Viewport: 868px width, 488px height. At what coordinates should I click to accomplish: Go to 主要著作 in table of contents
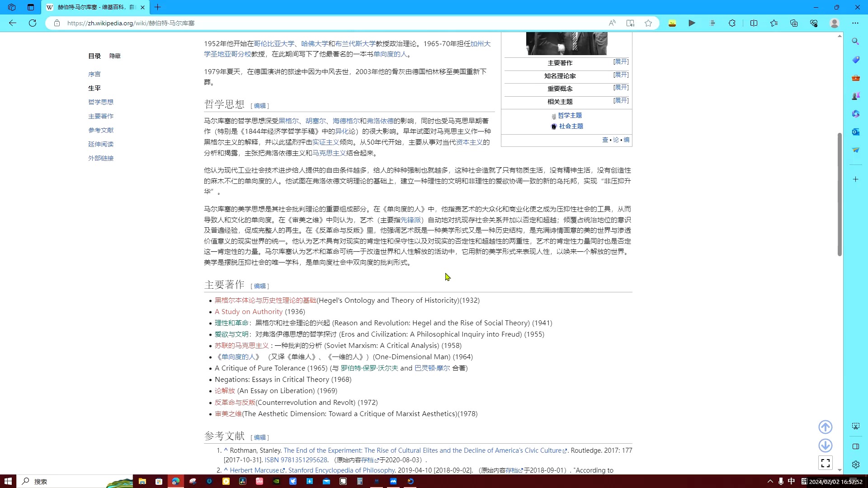click(101, 116)
